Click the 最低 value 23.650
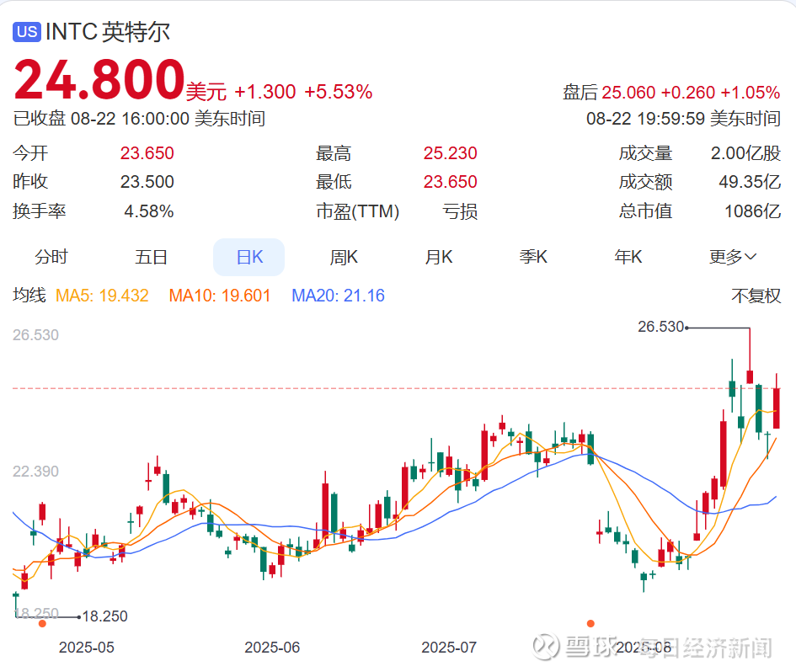 pyautogui.click(x=451, y=182)
